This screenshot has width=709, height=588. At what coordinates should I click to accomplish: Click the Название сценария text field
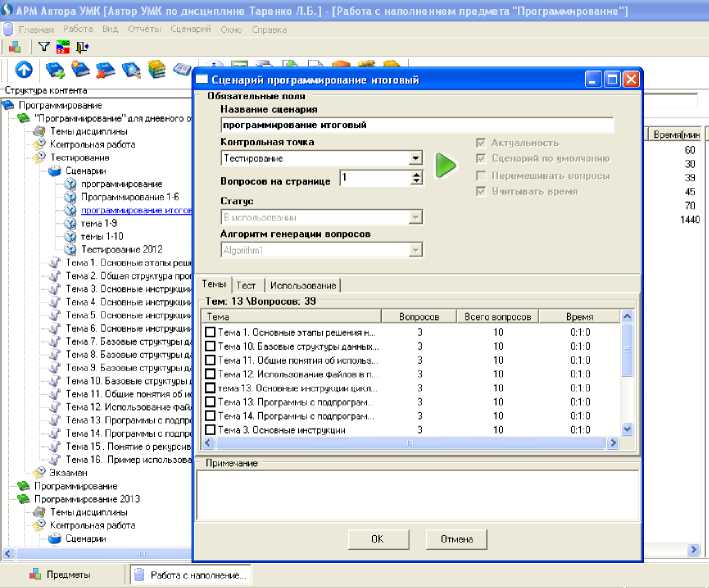point(416,125)
